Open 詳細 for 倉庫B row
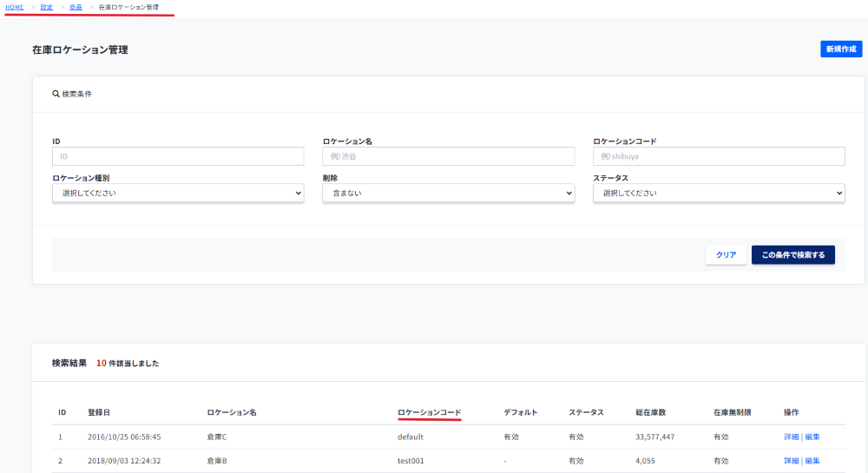This screenshot has height=473, width=868. click(x=791, y=461)
